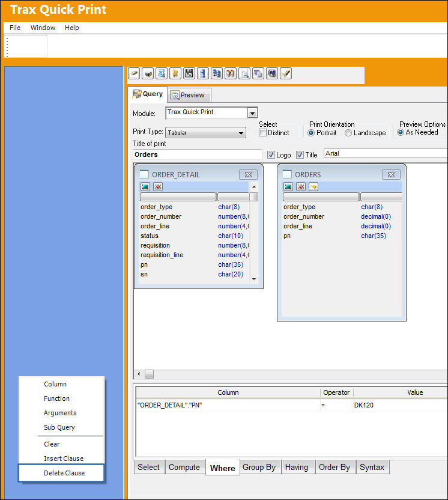
Task: Click the Title of print field
Action: (x=198, y=154)
